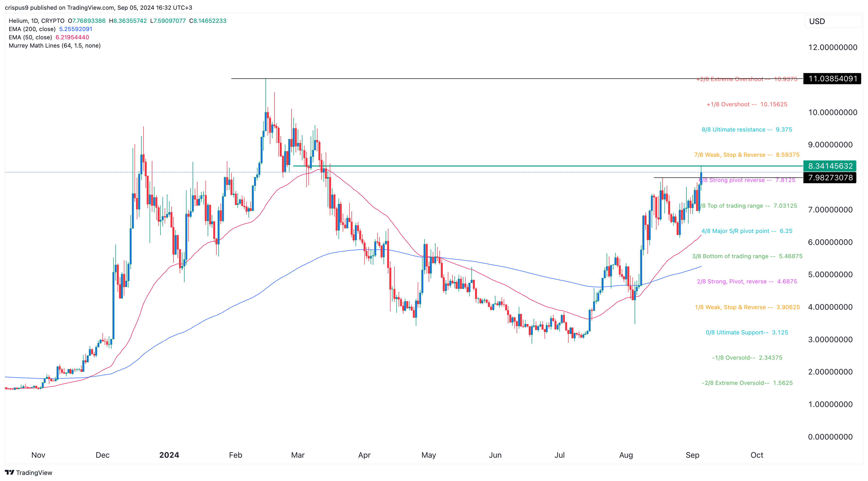Viewport: 868px width, 481px height.
Task: Click the close price C8.14652233
Action: pos(208,21)
